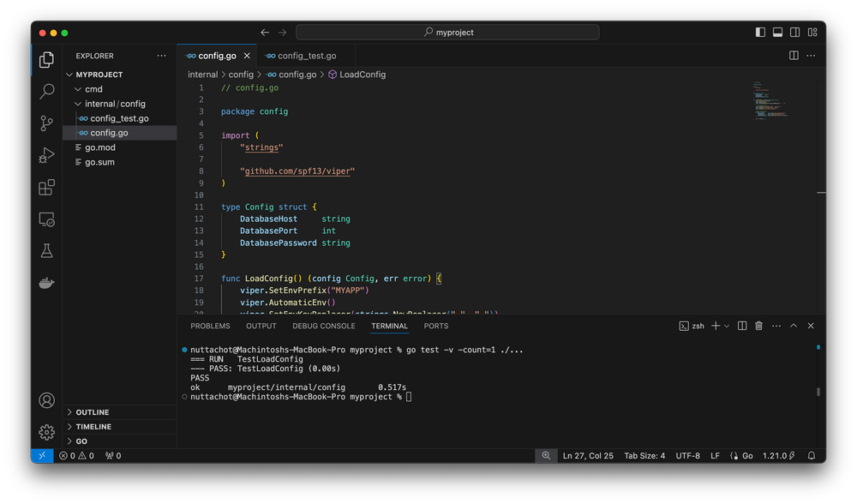Click Ln 27, Col 25 status indicator
857x504 pixels.
590,455
